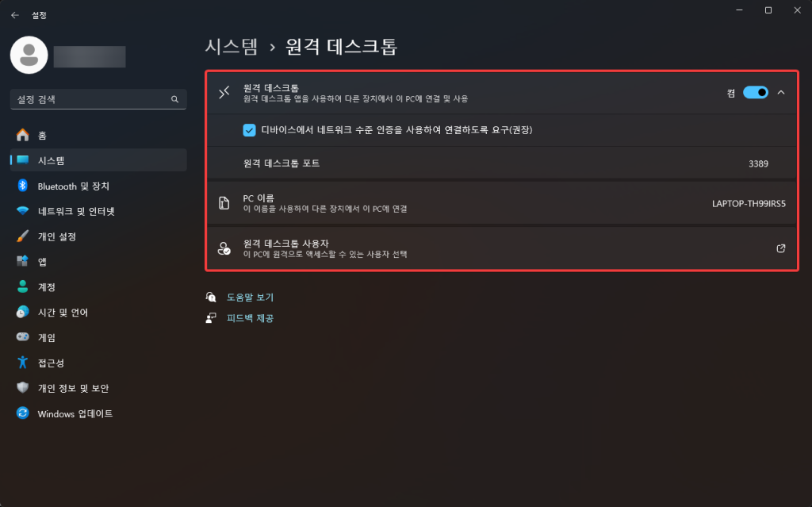Viewport: 812px width, 507px height.
Task: Click the 시스템 breadcrumb in the heading
Action: pos(232,47)
